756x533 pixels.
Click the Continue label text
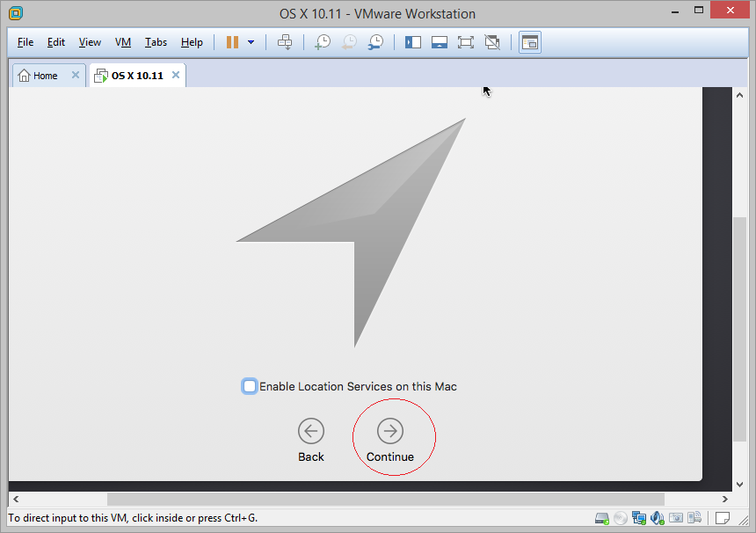point(390,456)
